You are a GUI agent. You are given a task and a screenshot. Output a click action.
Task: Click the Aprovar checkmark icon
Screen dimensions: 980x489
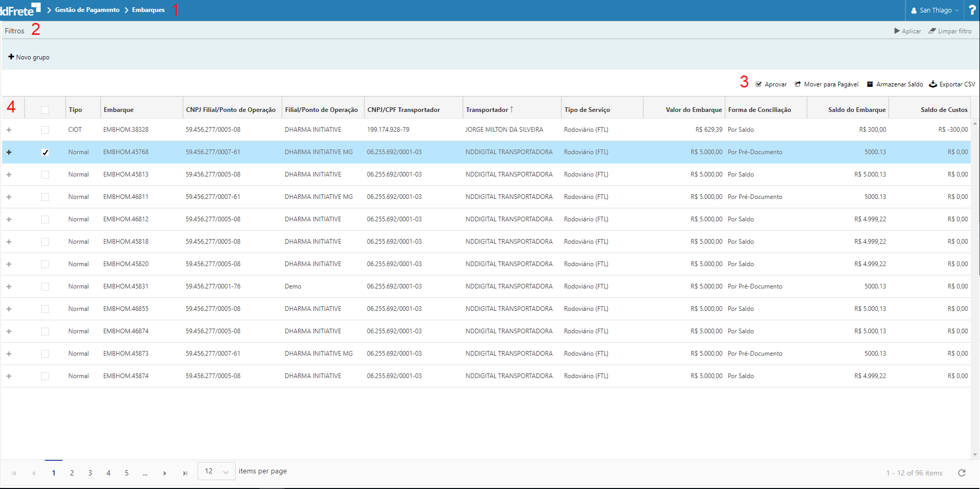pos(759,84)
